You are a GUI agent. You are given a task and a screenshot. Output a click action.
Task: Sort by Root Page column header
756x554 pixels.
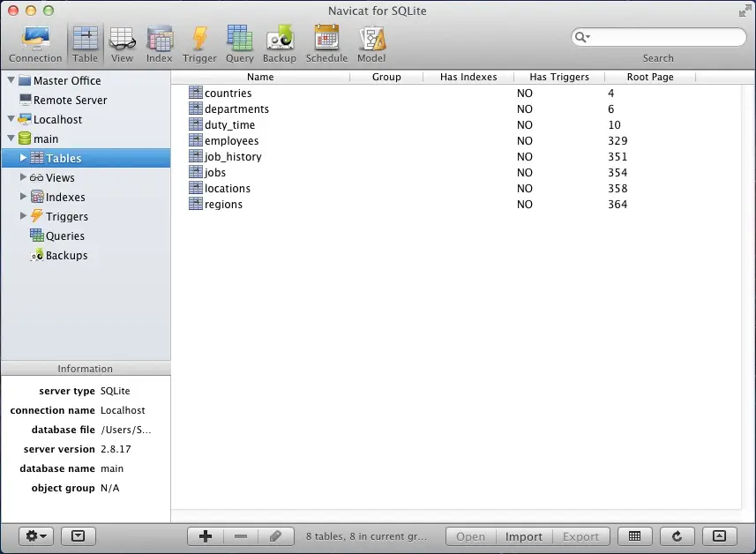coord(650,77)
